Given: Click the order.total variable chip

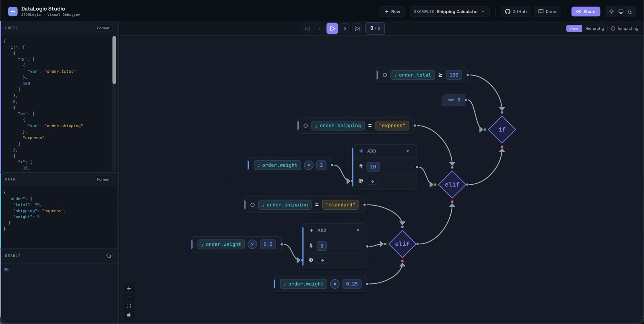Looking at the screenshot, I should point(413,75).
